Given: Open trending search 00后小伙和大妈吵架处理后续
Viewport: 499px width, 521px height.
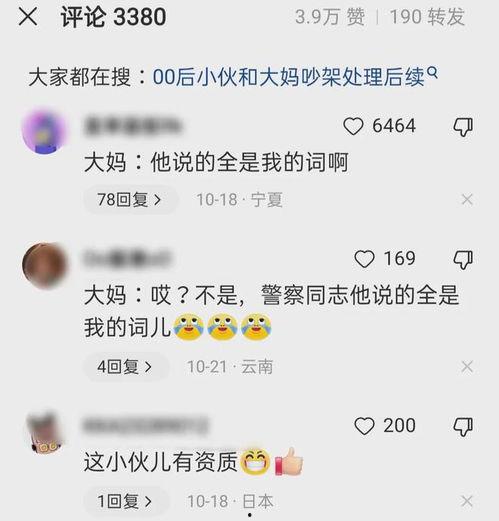Looking at the screenshot, I should pos(289,77).
